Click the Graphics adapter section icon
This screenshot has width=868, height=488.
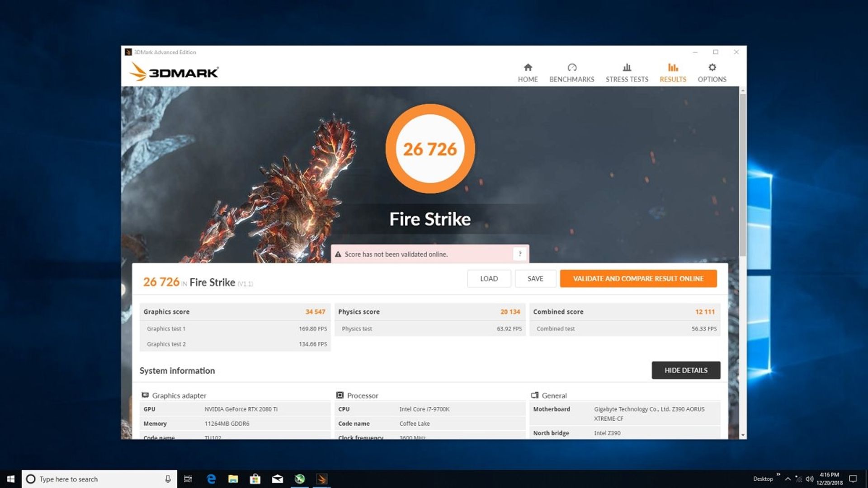(145, 395)
